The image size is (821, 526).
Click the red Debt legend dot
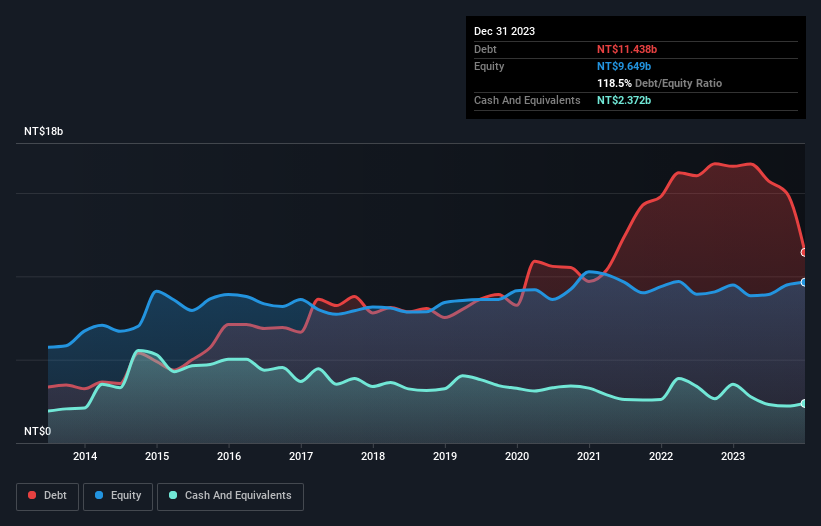pos(33,496)
